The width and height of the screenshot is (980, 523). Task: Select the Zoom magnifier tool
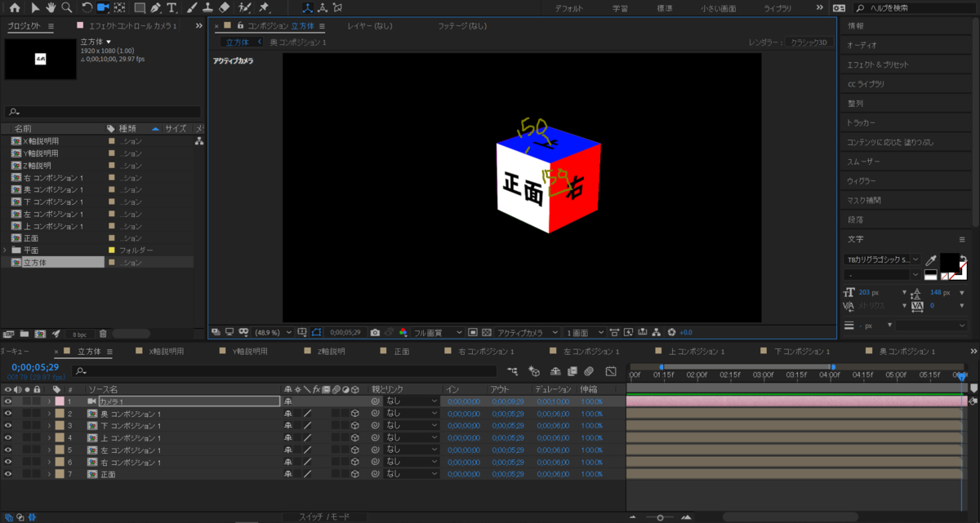pyautogui.click(x=66, y=7)
